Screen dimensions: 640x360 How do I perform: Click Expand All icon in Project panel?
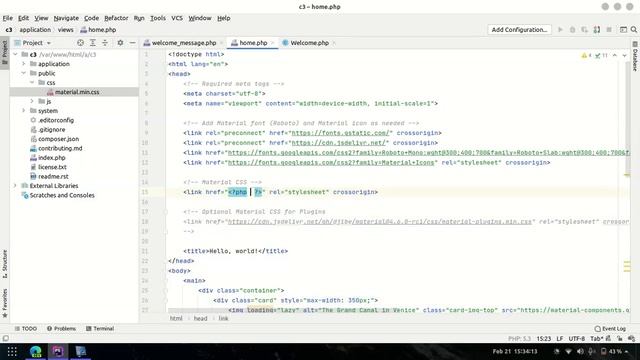(x=93, y=42)
